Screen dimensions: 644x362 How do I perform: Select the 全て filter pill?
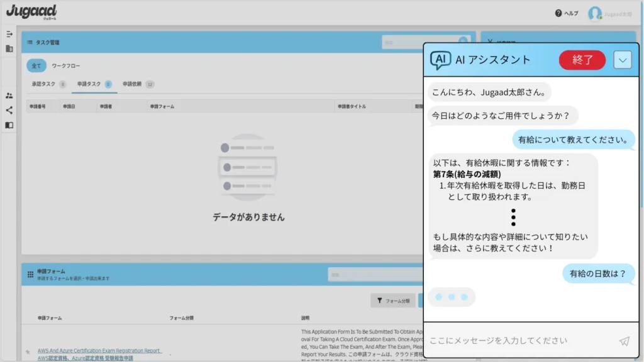[36, 65]
